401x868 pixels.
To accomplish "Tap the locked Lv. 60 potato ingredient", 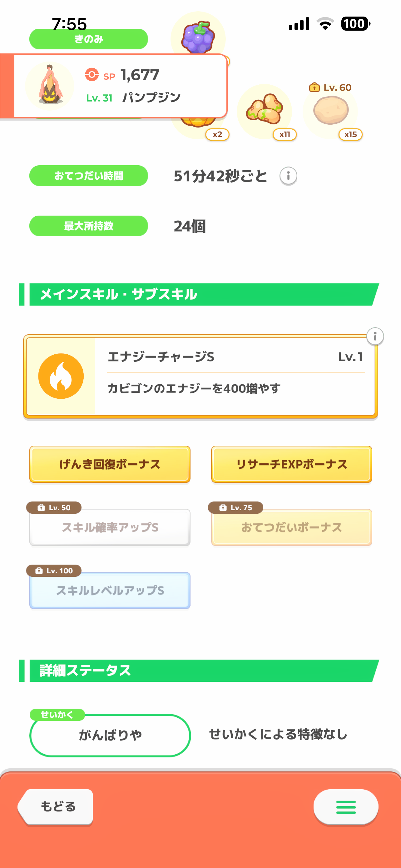I will (x=331, y=110).
